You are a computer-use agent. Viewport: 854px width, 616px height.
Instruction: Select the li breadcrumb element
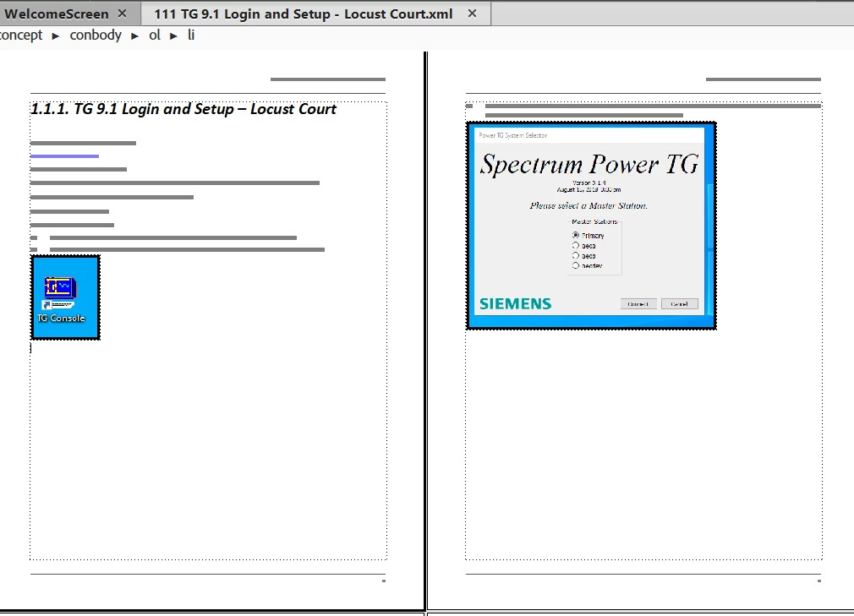point(191,35)
